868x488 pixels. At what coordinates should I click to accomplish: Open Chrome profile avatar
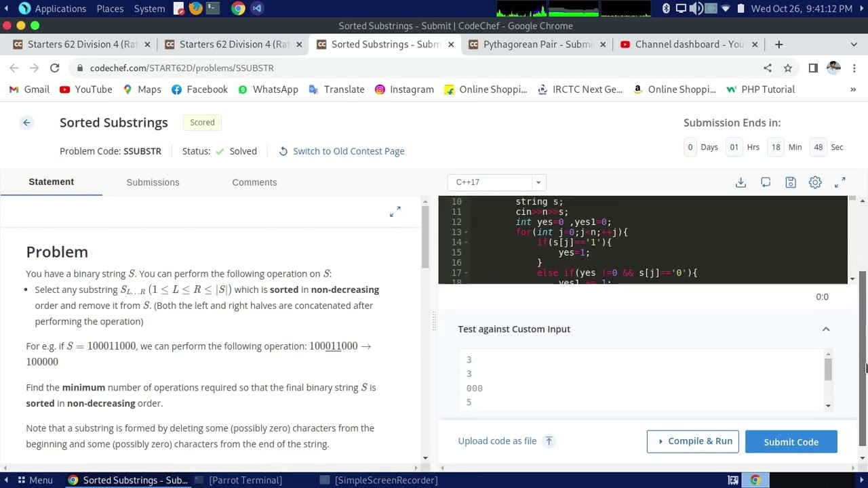tap(833, 68)
